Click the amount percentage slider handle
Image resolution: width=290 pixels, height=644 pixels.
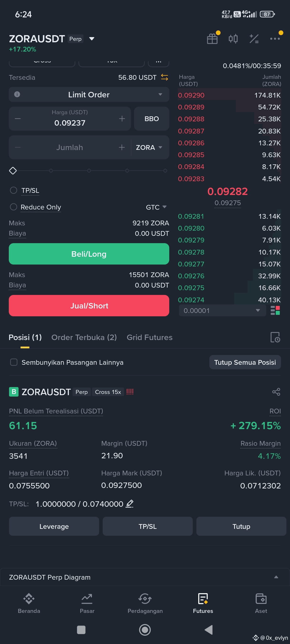(13, 171)
